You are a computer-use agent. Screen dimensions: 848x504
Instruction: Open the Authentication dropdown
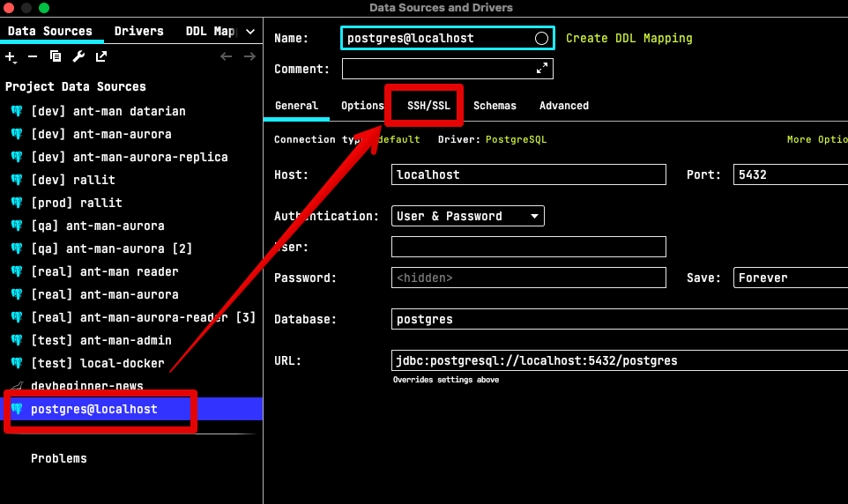click(467, 216)
